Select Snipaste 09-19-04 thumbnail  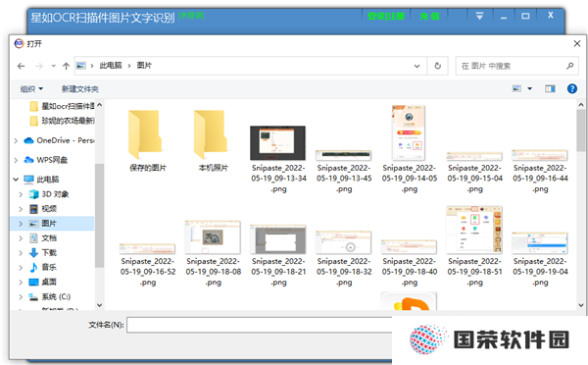[x=540, y=243]
